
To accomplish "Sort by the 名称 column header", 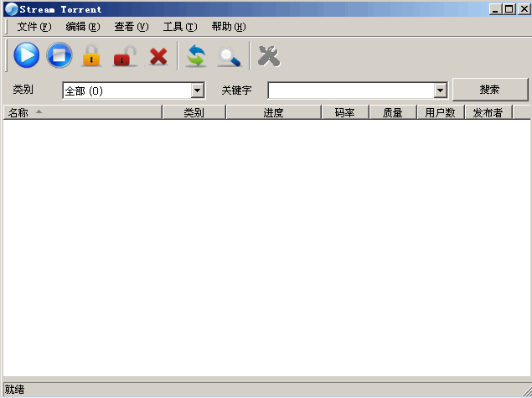I will pos(83,112).
